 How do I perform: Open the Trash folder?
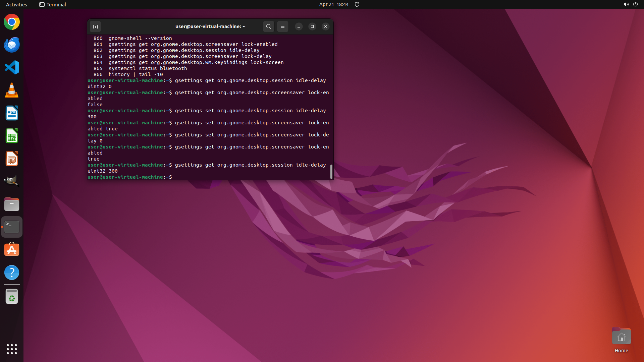(x=12, y=297)
